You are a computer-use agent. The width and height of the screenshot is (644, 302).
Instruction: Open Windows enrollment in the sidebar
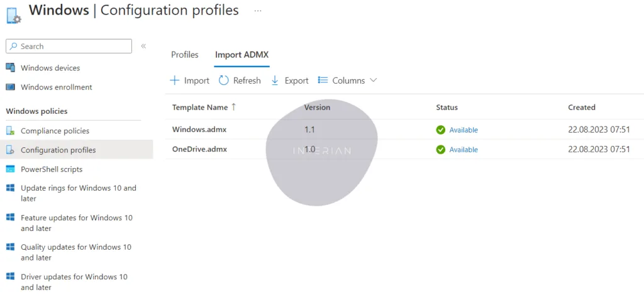coord(57,87)
